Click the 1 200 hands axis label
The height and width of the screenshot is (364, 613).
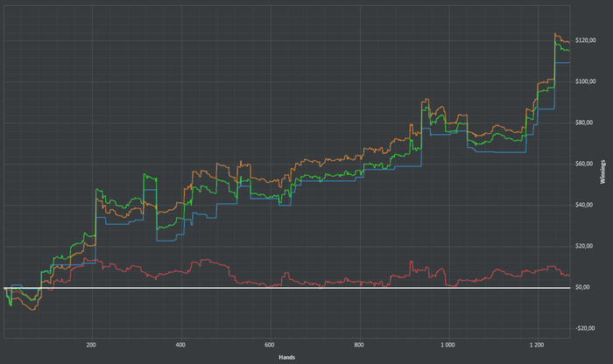(x=537, y=345)
